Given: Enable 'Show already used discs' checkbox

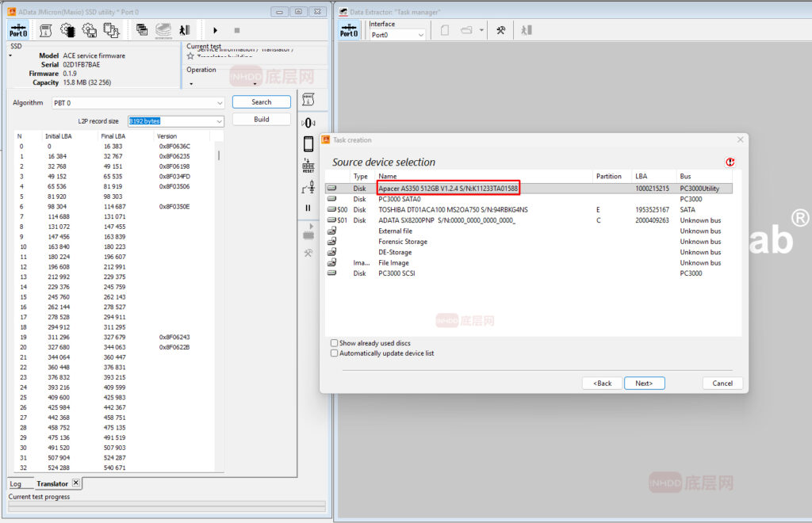Looking at the screenshot, I should click(335, 343).
